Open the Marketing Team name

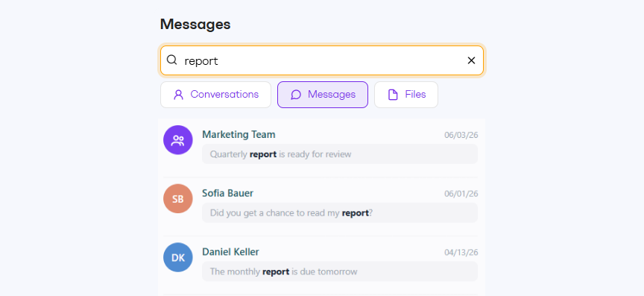[239, 134]
